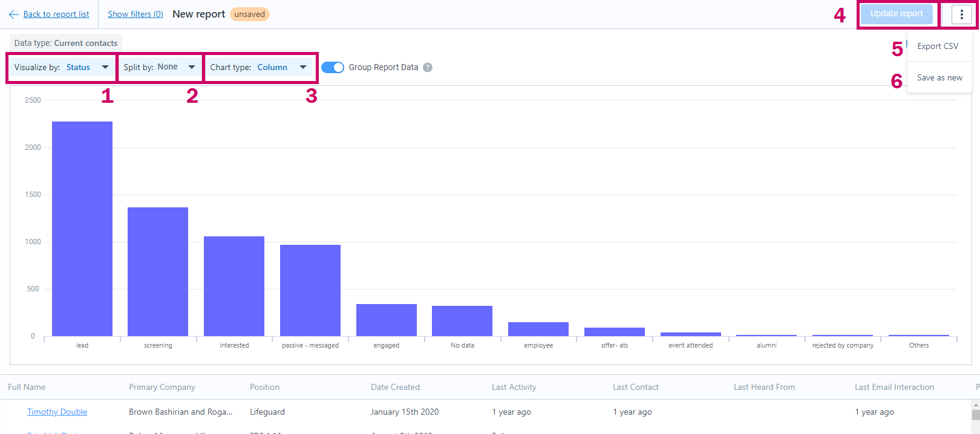Click the back arrow icon
Screen dimensions: 980x434
14,15
